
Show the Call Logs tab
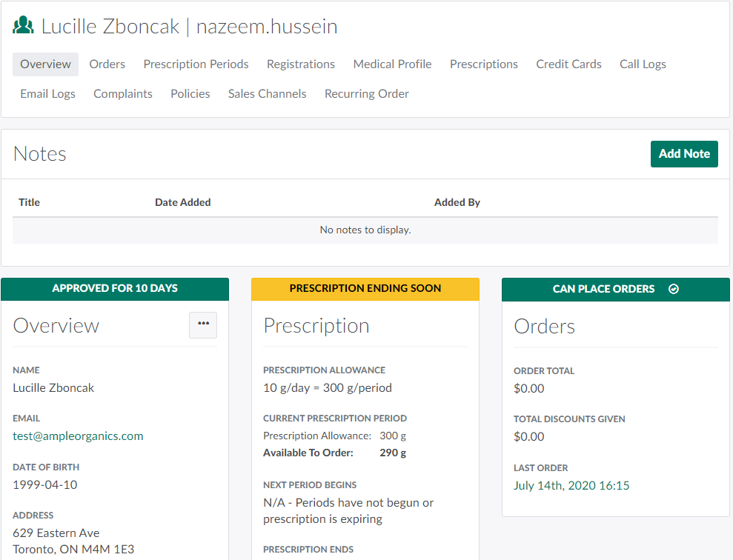click(643, 64)
